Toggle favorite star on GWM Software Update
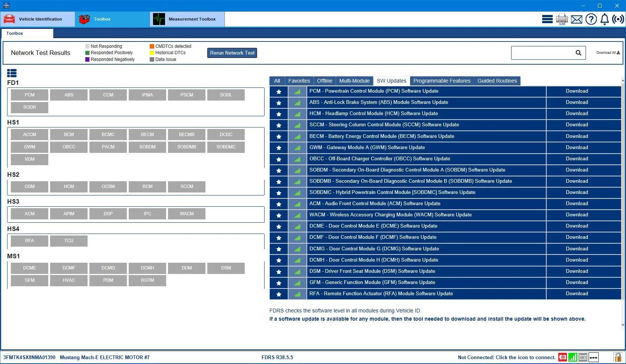Screen dimensions: 626x364 coord(279,148)
